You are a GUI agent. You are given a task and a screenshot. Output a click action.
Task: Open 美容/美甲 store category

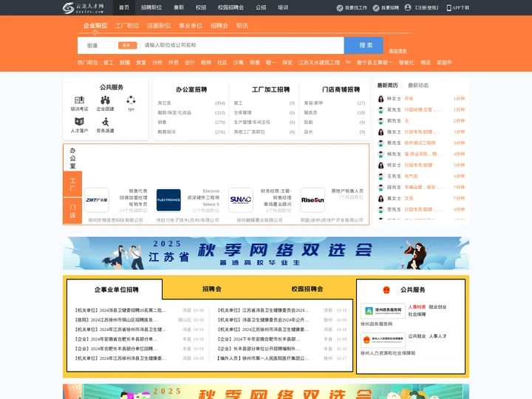pyautogui.click(x=313, y=103)
